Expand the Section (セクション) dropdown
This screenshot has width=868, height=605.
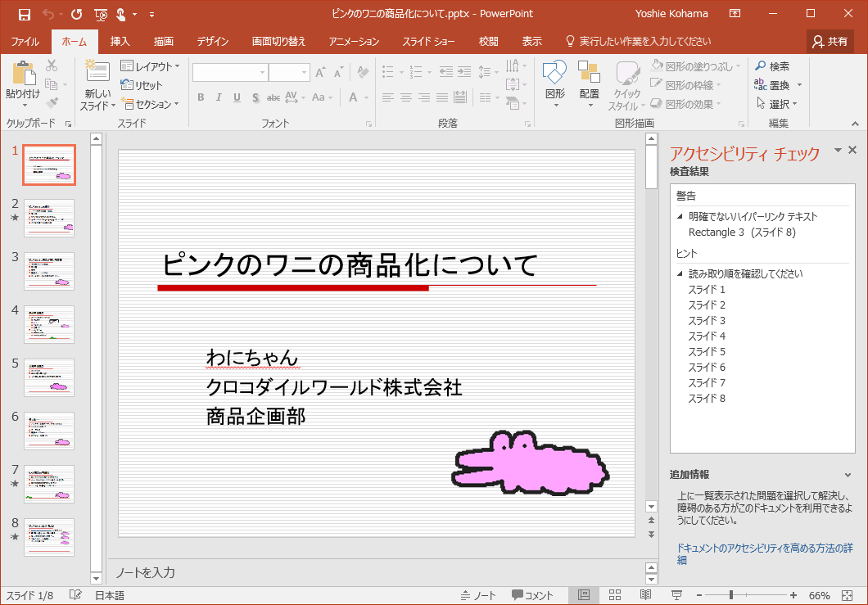tap(151, 104)
